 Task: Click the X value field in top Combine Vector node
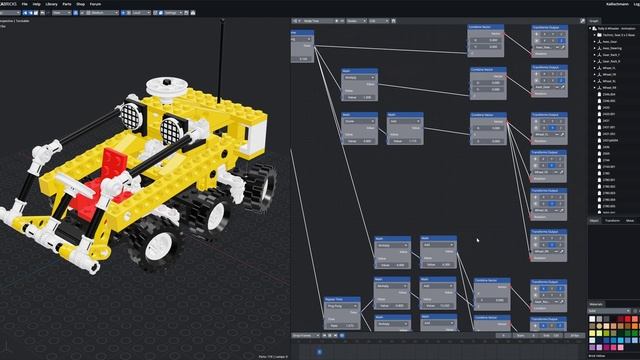pos(486,40)
